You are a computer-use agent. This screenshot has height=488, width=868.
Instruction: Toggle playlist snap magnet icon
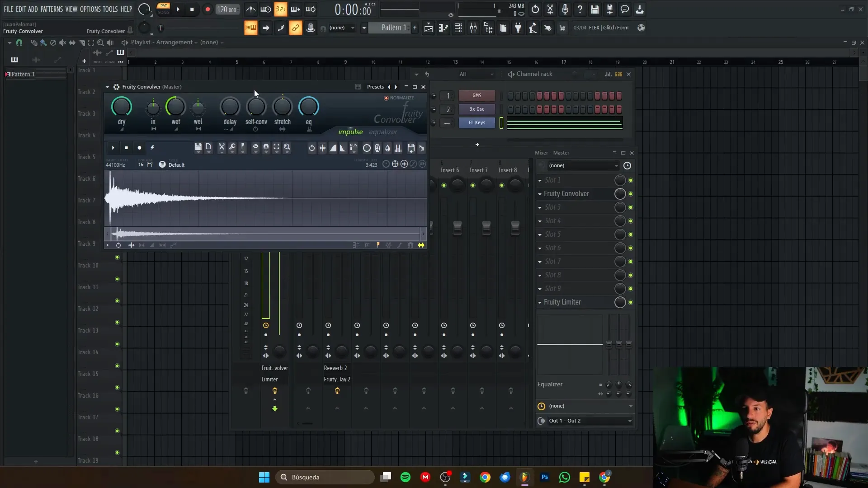coord(19,42)
